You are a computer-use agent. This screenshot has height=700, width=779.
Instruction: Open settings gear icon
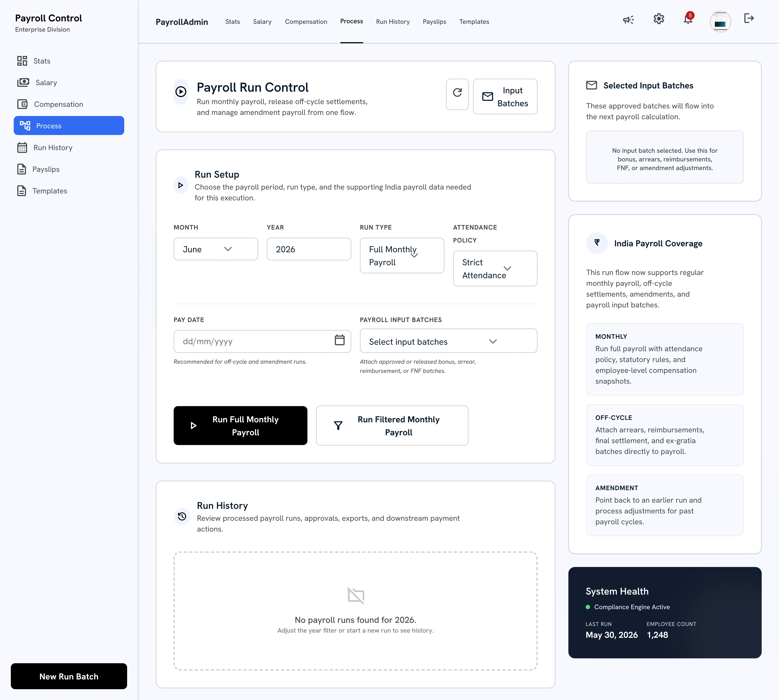point(659,19)
